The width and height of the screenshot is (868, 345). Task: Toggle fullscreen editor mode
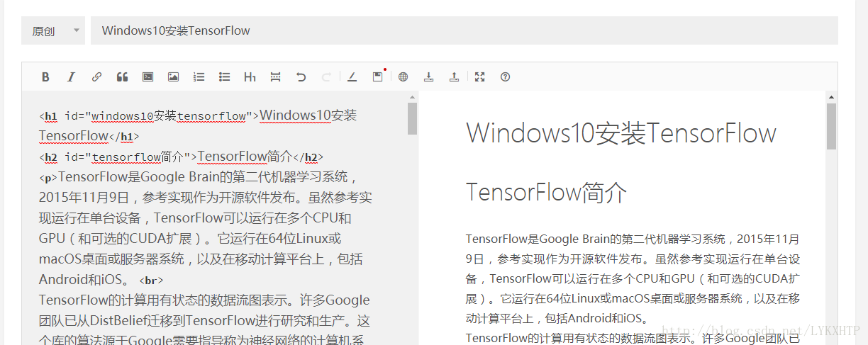coord(479,77)
